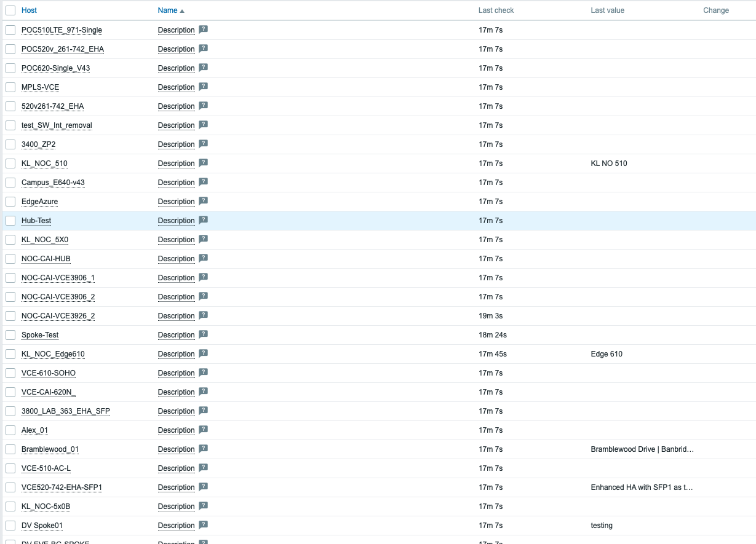Sort the table by Name column
The height and width of the screenshot is (544, 756).
(167, 10)
